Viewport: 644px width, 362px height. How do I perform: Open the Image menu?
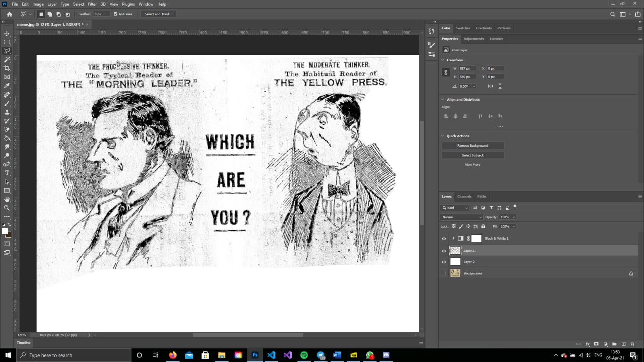(x=38, y=4)
